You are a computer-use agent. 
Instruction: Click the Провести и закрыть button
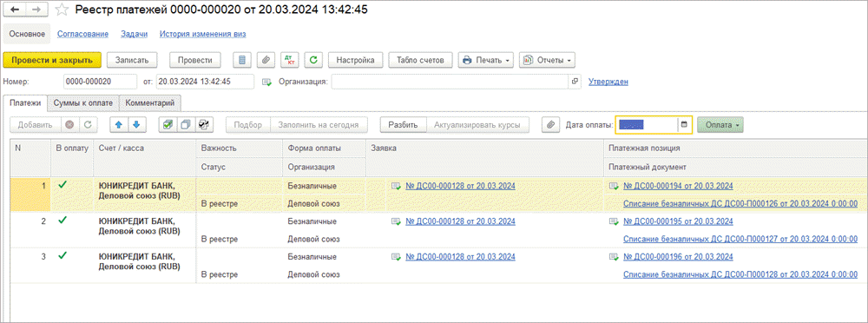[53, 60]
